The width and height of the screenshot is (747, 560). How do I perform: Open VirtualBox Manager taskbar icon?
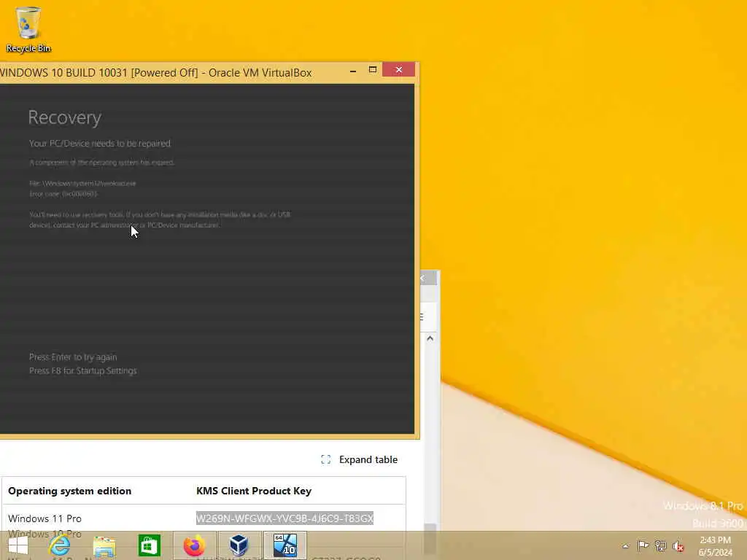pos(239,545)
